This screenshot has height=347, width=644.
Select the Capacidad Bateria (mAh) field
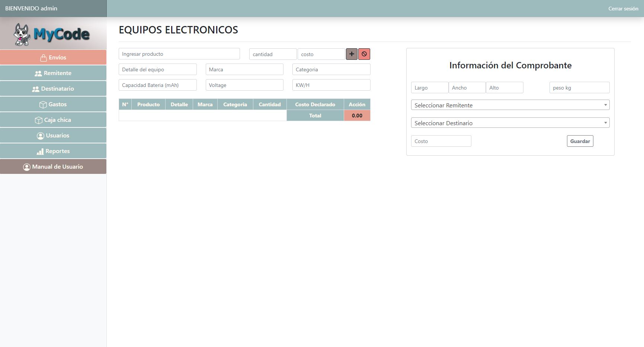click(157, 85)
